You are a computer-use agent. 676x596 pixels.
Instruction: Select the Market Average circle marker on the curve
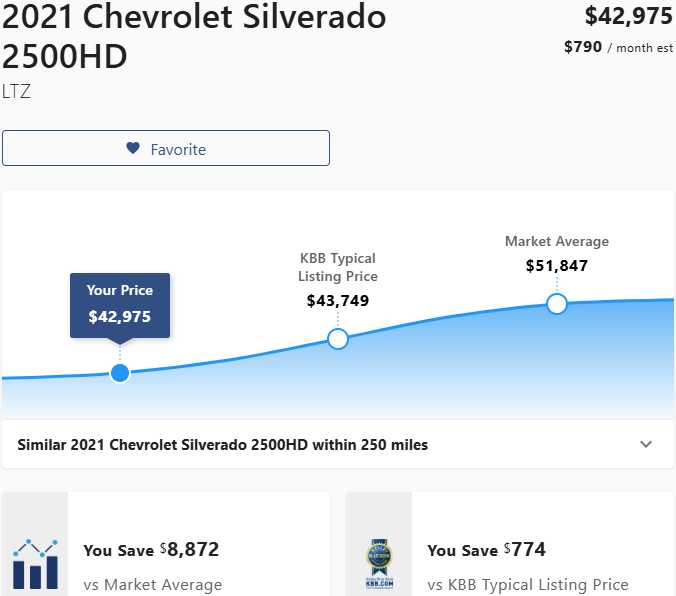point(557,303)
